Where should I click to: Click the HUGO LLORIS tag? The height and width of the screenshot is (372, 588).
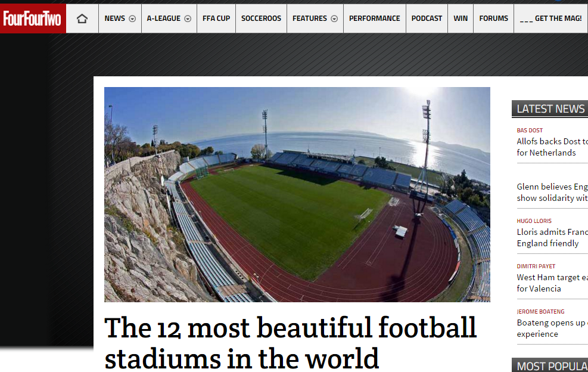pos(534,221)
